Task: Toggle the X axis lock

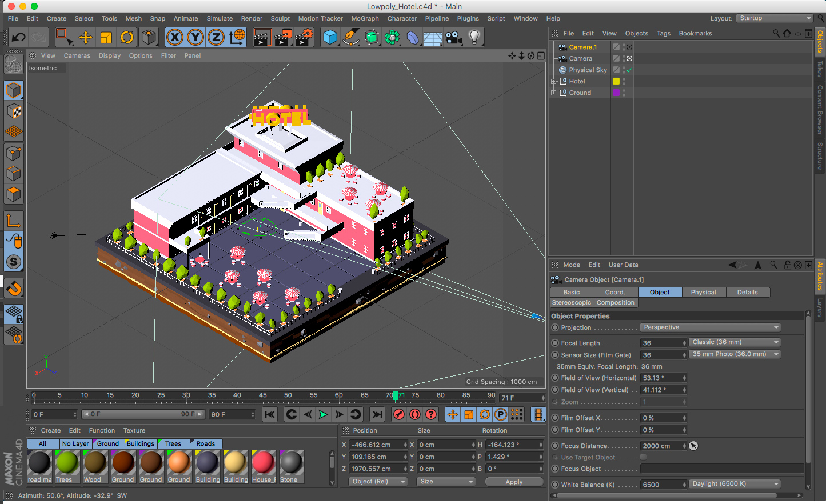Action: [x=175, y=38]
